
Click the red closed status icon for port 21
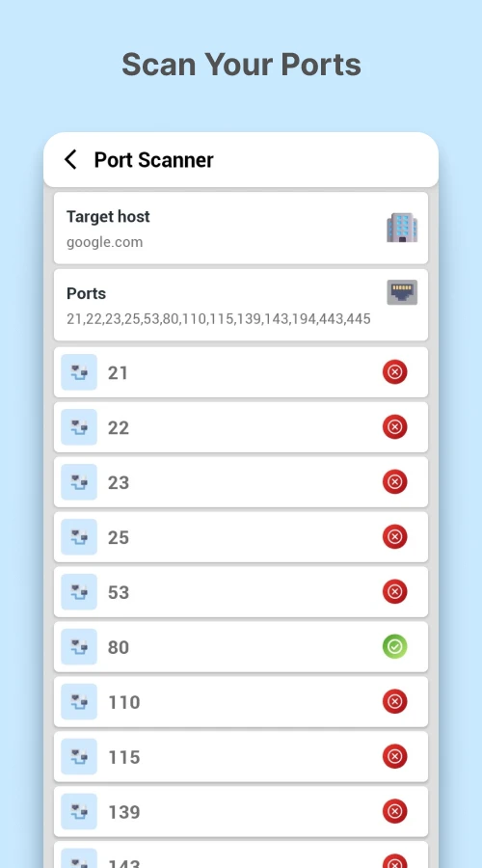tap(394, 372)
